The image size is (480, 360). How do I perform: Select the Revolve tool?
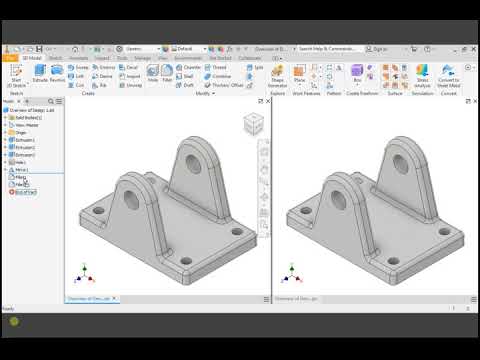[57, 74]
